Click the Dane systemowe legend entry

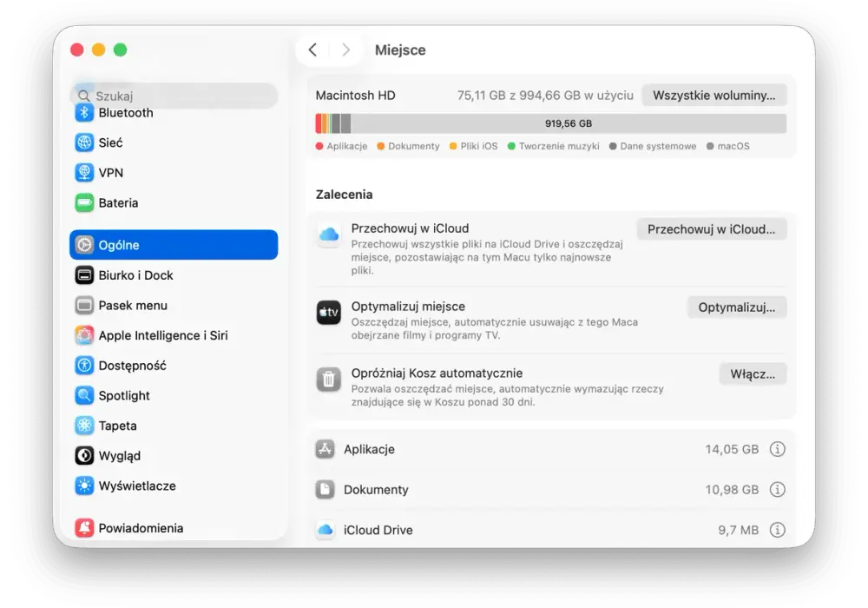click(653, 146)
